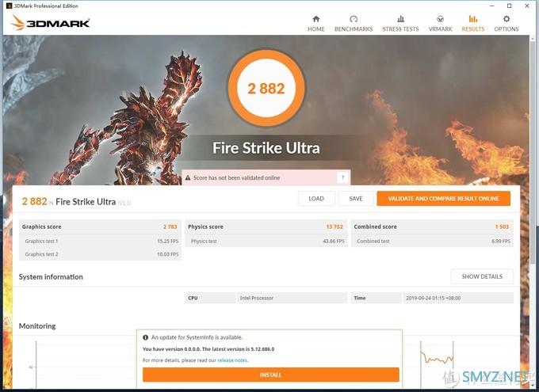Switch to VRMARK label
539x392 pixels.
pos(440,29)
